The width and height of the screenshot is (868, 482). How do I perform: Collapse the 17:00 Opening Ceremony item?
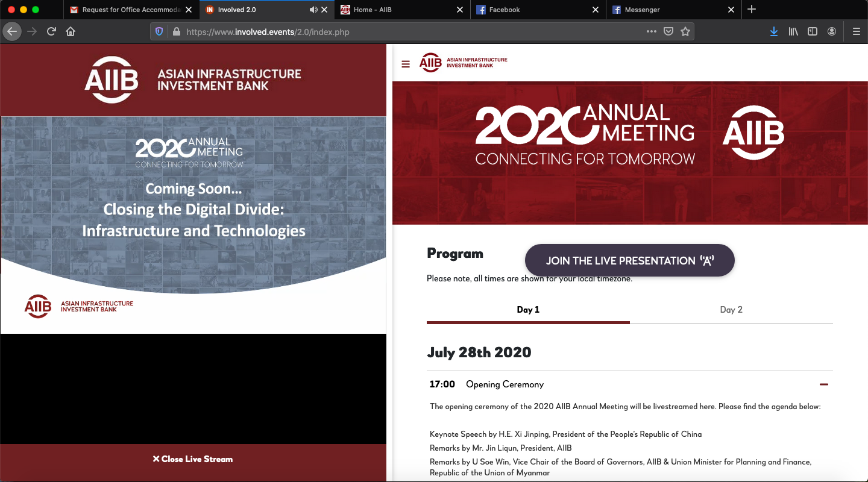(x=824, y=384)
